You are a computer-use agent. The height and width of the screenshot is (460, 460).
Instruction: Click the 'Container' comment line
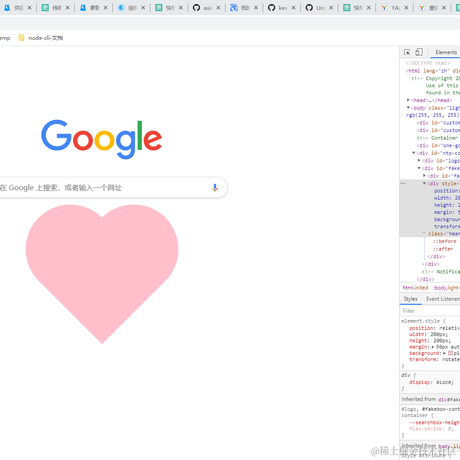coord(438,138)
